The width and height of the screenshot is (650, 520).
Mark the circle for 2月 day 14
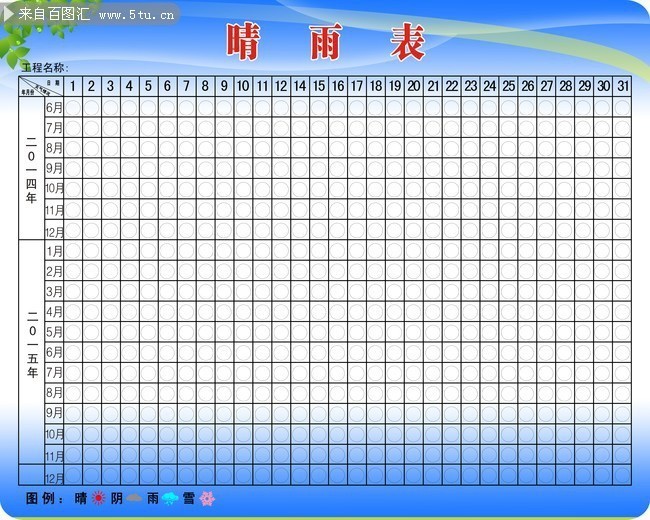click(300, 271)
